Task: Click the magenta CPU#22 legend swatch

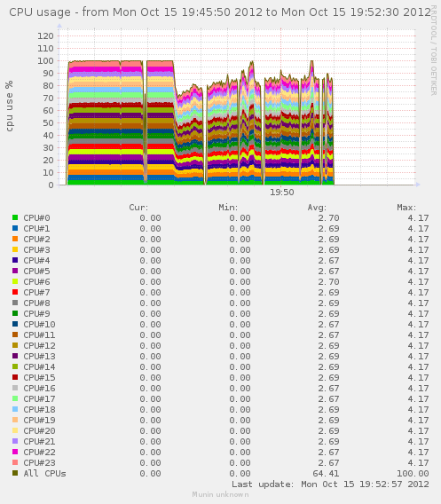Action: [15, 452]
